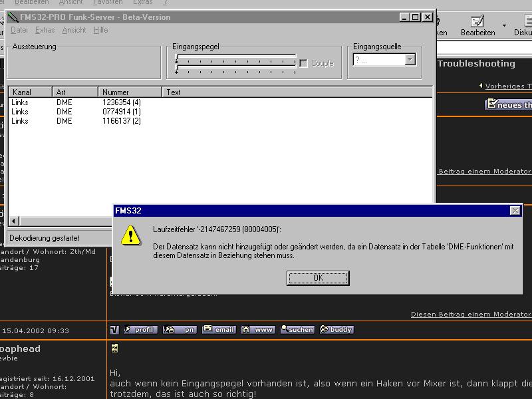Open the Extras menu in FMS32-PRO
The width and height of the screenshot is (532, 399).
tap(45, 30)
